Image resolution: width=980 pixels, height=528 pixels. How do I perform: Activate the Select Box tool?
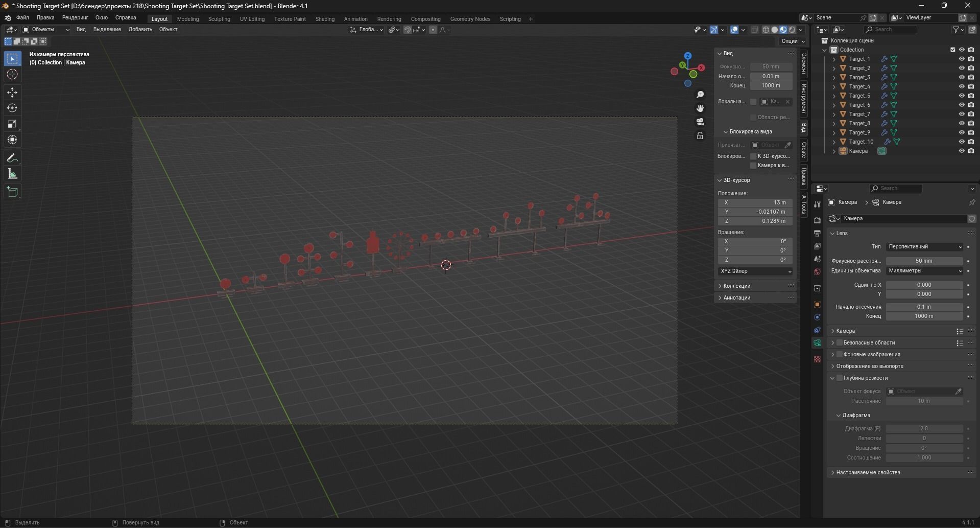pos(12,59)
